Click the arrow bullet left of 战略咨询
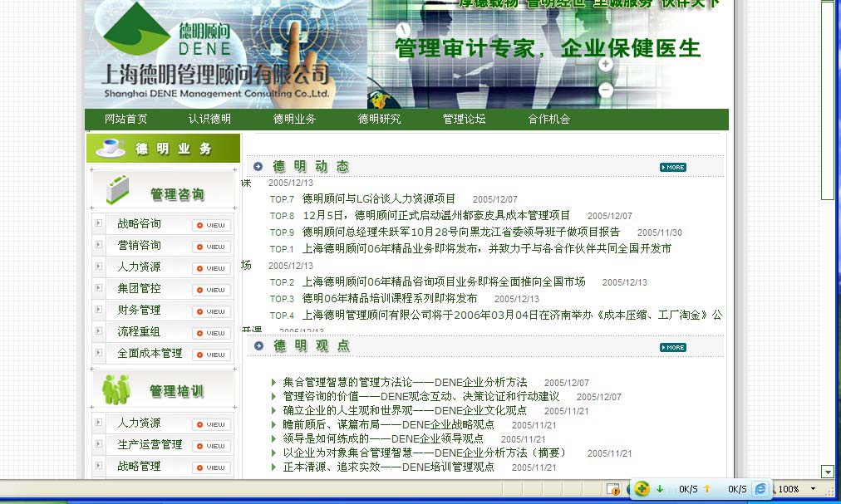The width and height of the screenshot is (841, 504). click(99, 223)
